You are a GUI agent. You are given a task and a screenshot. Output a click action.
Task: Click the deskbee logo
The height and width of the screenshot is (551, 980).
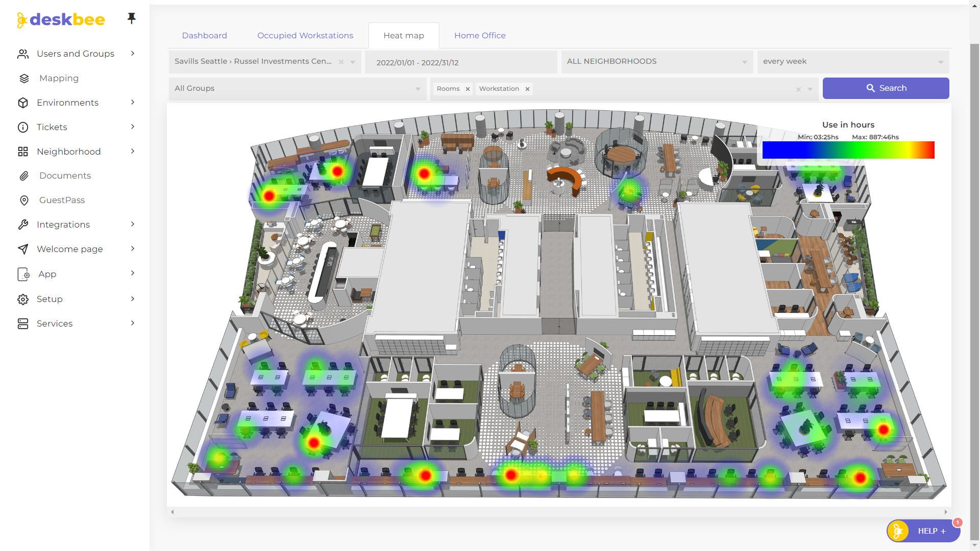pos(61,20)
